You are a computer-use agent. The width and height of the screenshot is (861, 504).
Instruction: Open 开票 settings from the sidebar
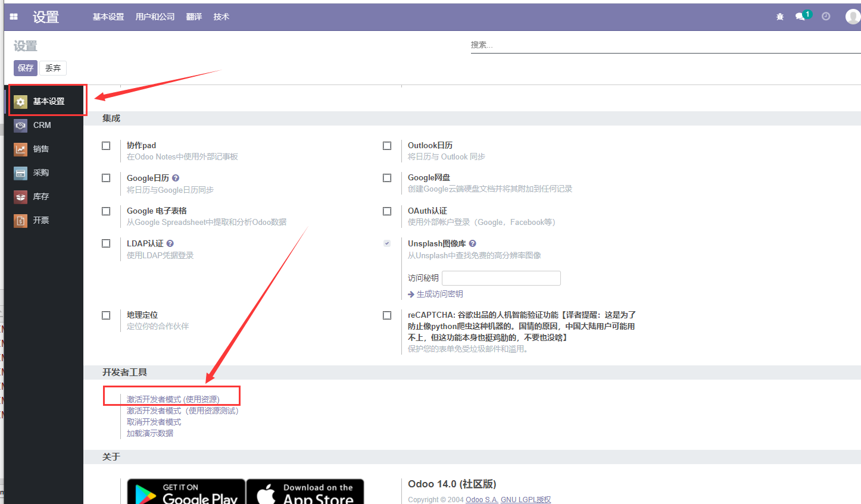pyautogui.click(x=20, y=220)
